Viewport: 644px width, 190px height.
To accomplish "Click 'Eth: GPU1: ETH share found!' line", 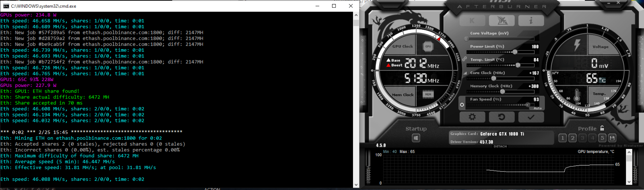I will tap(40, 91).
